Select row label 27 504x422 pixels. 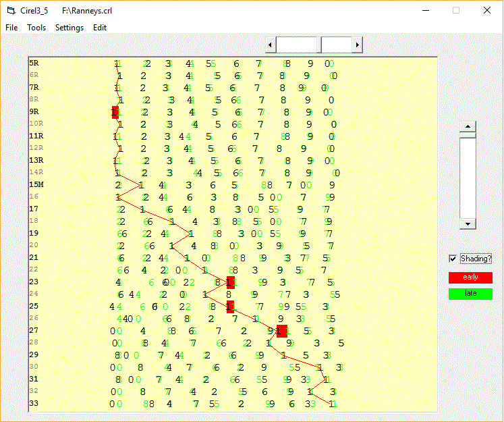click(34, 330)
